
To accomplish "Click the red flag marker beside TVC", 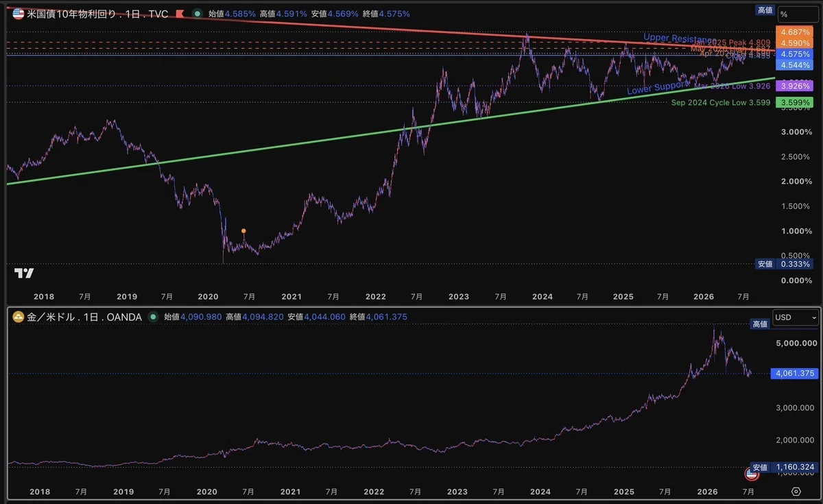I will pyautogui.click(x=180, y=13).
